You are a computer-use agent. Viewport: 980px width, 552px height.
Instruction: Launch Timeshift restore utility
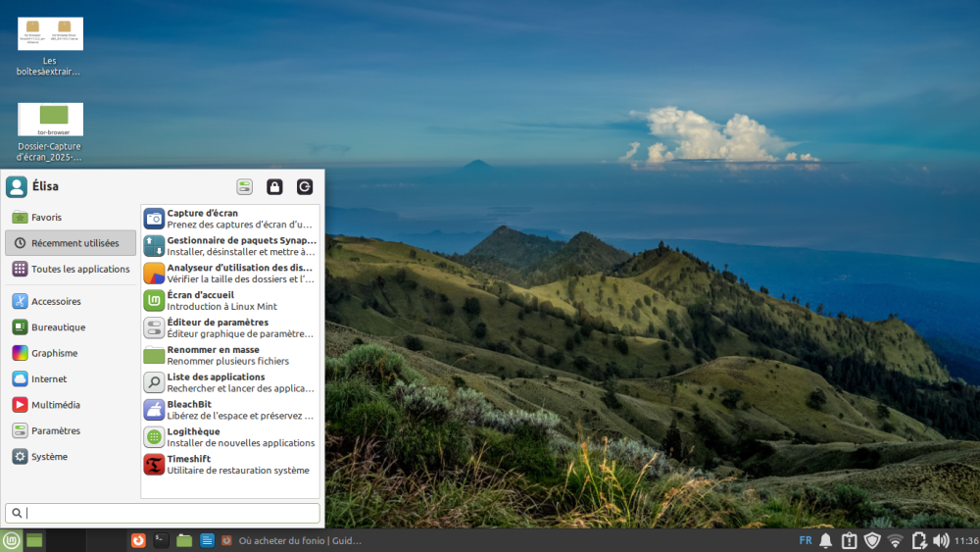(x=230, y=465)
